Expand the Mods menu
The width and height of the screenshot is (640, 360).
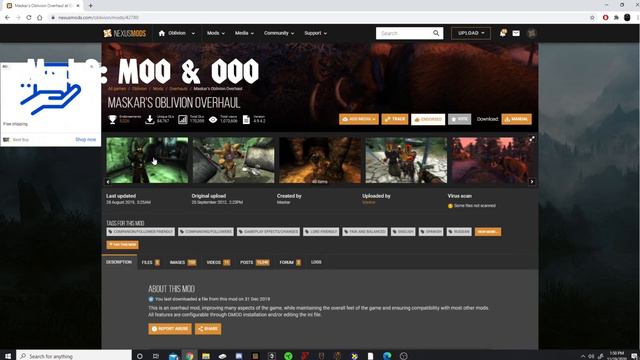point(216,33)
